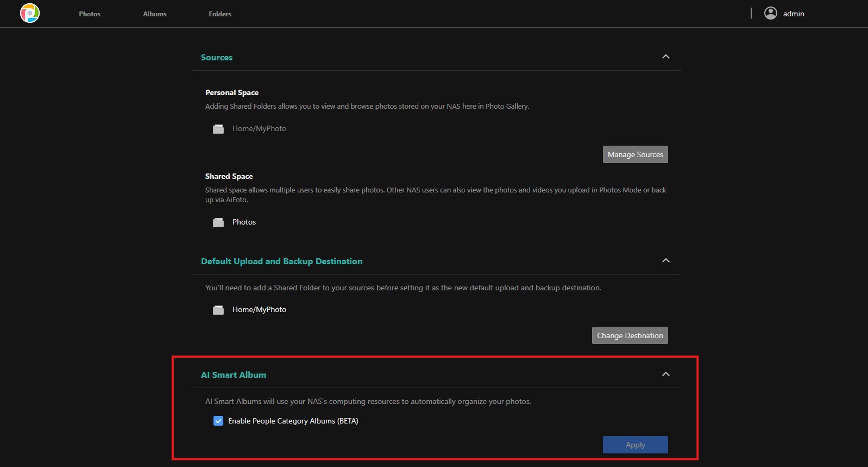Disable Enable People Category Albums checkbox
Image resolution: width=868 pixels, height=467 pixels.
[218, 421]
